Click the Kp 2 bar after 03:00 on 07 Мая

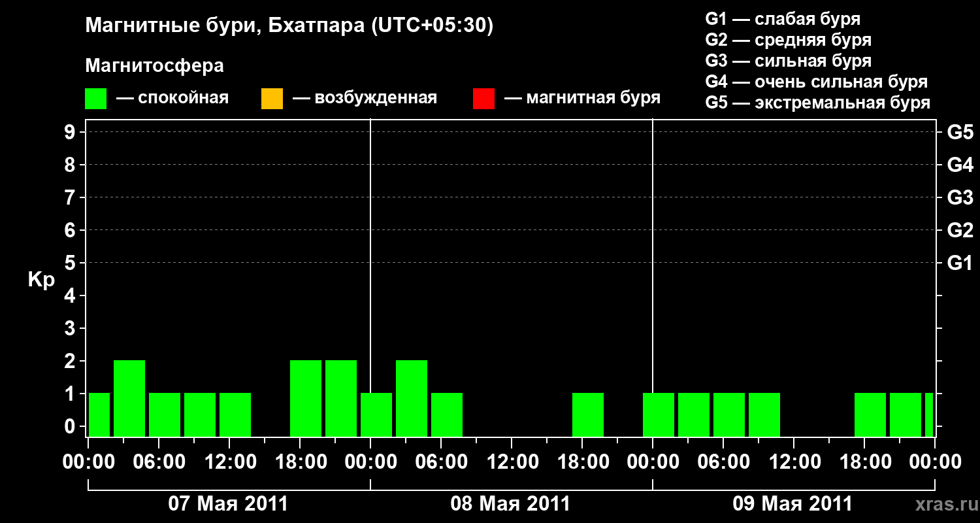pyautogui.click(x=129, y=398)
